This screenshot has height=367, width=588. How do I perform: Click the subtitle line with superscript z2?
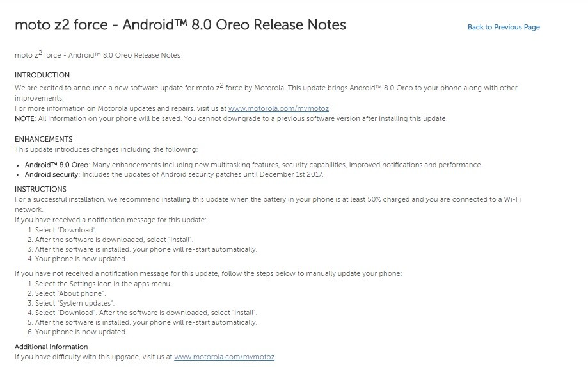tap(97, 55)
